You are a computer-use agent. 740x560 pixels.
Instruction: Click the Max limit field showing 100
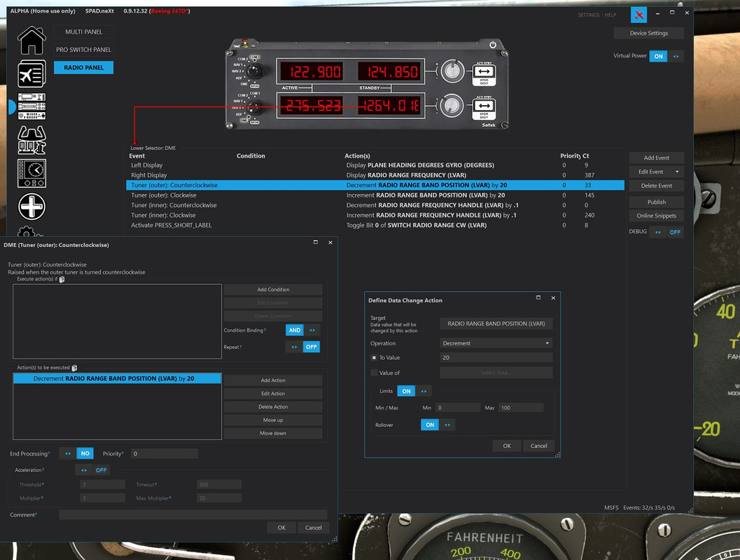pos(521,407)
